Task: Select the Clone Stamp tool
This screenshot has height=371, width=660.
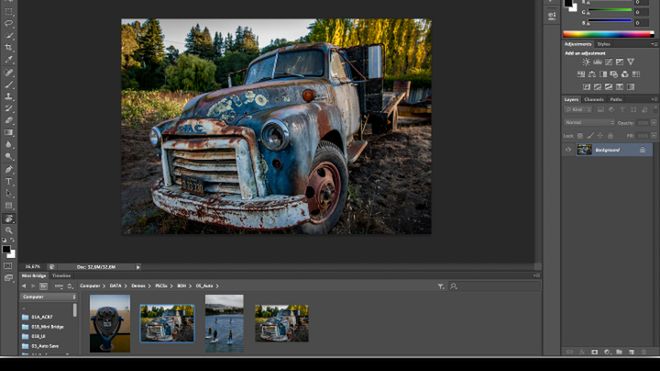Action: (8, 96)
